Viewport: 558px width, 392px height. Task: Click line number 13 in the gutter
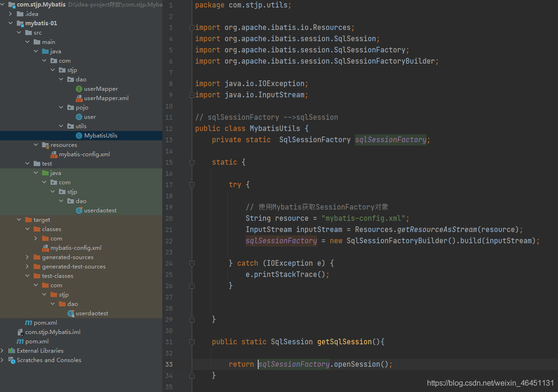pos(169,140)
